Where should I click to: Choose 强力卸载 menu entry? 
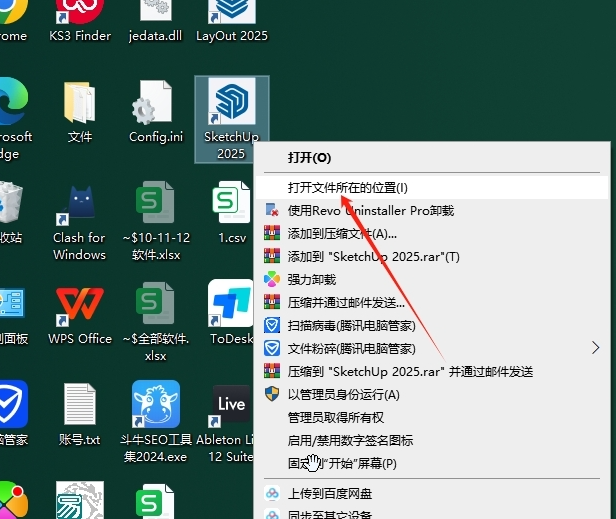coord(431,280)
